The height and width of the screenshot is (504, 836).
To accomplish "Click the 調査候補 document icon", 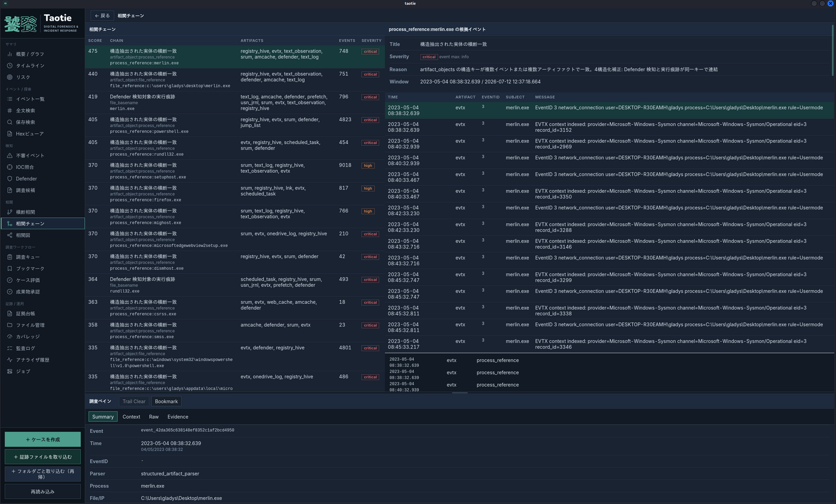I will (x=9, y=190).
